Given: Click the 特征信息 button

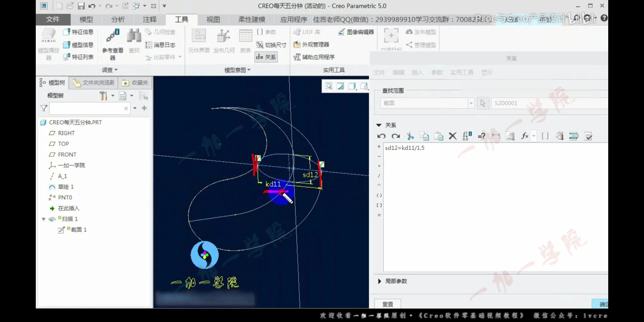Looking at the screenshot, I should tap(78, 32).
